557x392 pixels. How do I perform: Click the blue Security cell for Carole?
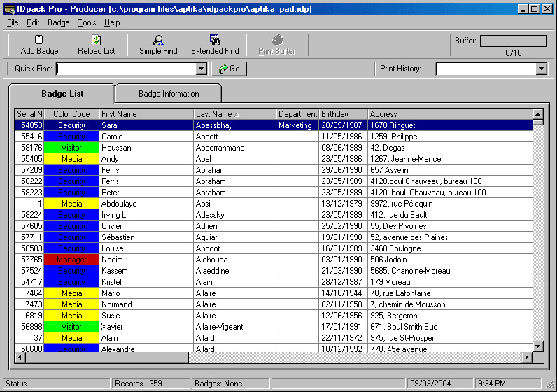[x=71, y=136]
